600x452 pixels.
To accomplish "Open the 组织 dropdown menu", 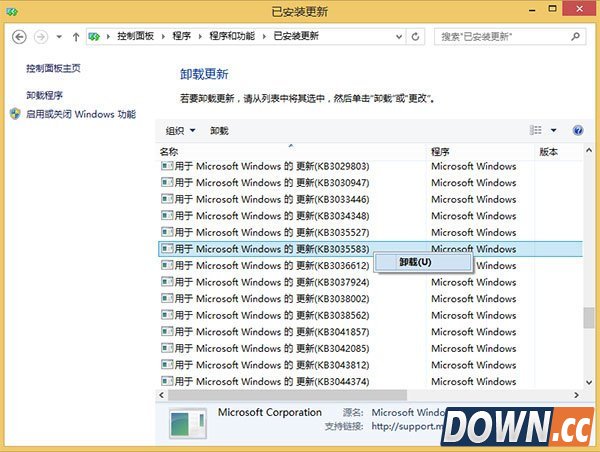I will pyautogui.click(x=180, y=131).
